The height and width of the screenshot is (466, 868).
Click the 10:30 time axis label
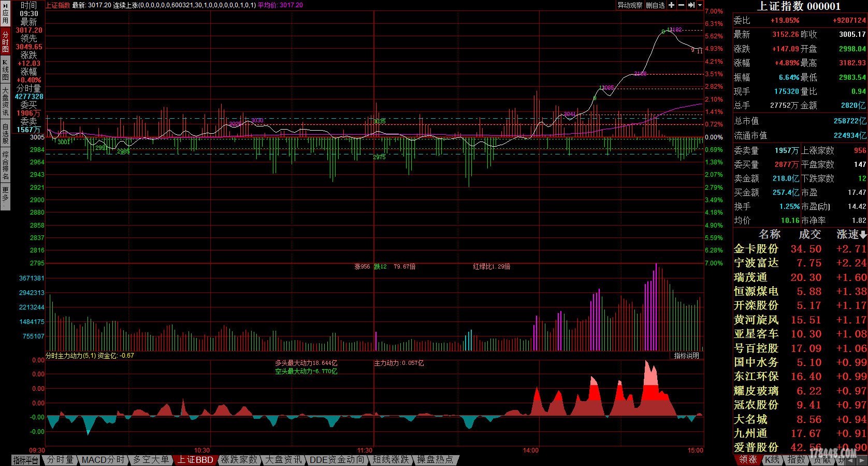202,450
